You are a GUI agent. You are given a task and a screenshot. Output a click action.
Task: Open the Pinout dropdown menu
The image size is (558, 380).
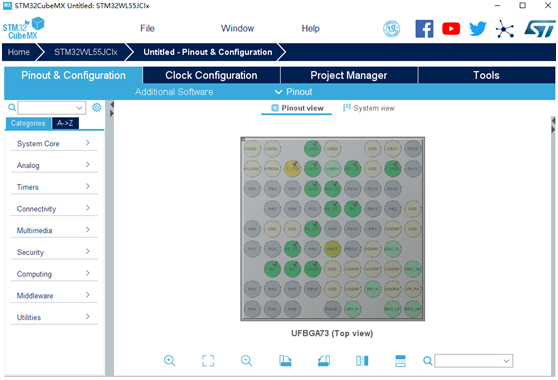click(294, 92)
